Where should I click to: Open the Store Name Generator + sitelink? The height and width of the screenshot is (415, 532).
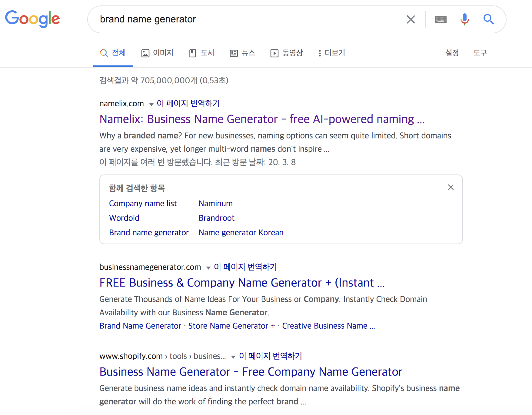click(231, 326)
